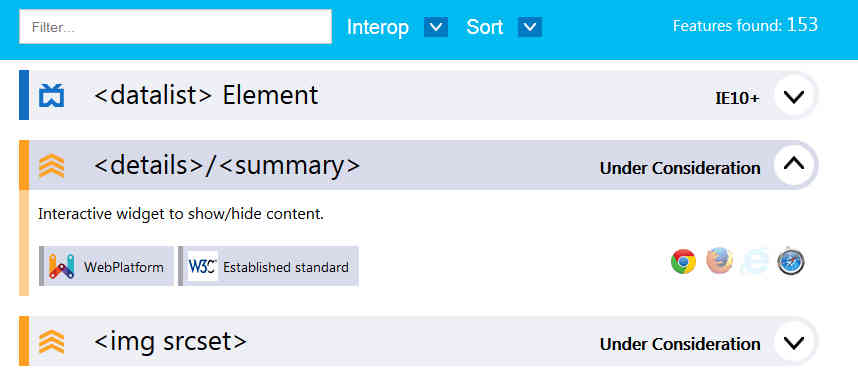The width and height of the screenshot is (858, 383).
Task: Click the orange chevrons icon beside <img srcset>
Action: [51, 342]
